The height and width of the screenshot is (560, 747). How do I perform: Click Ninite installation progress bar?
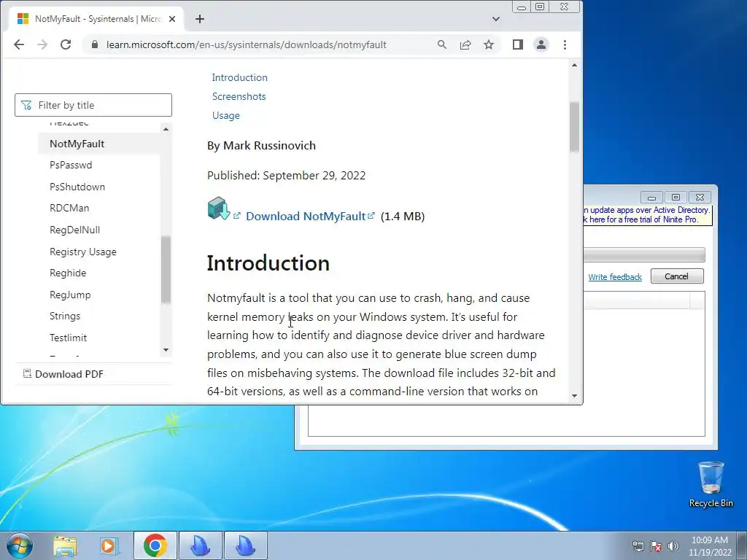pos(644,254)
